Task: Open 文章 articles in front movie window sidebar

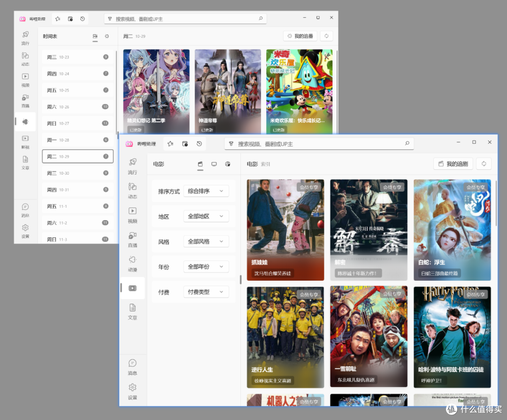Action: coord(132,312)
